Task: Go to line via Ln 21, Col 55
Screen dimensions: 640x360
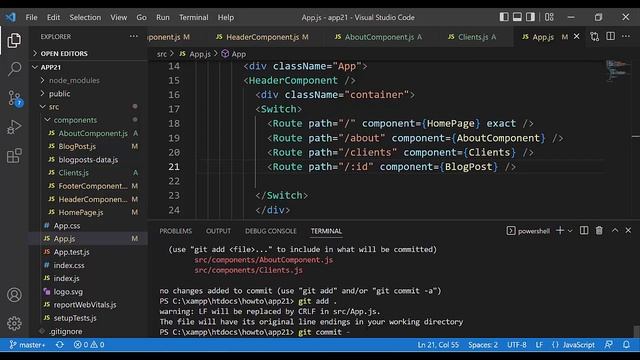Action: pos(438,345)
